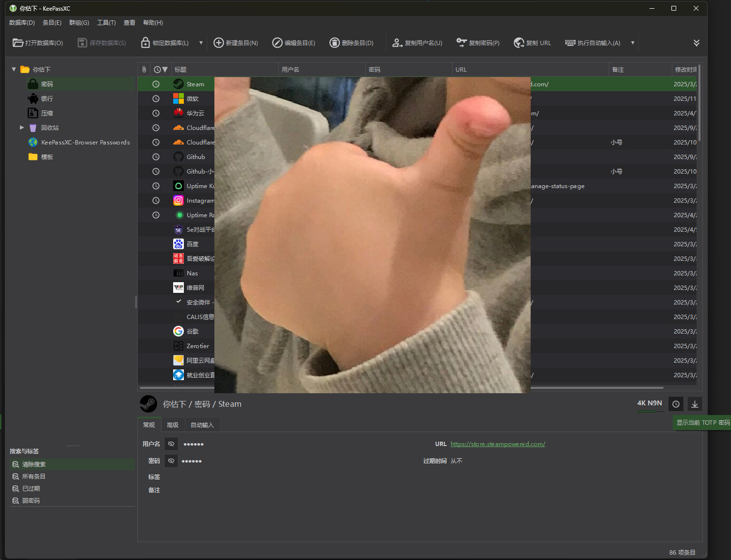Click the Edit Entry pencil icon

pyautogui.click(x=277, y=43)
